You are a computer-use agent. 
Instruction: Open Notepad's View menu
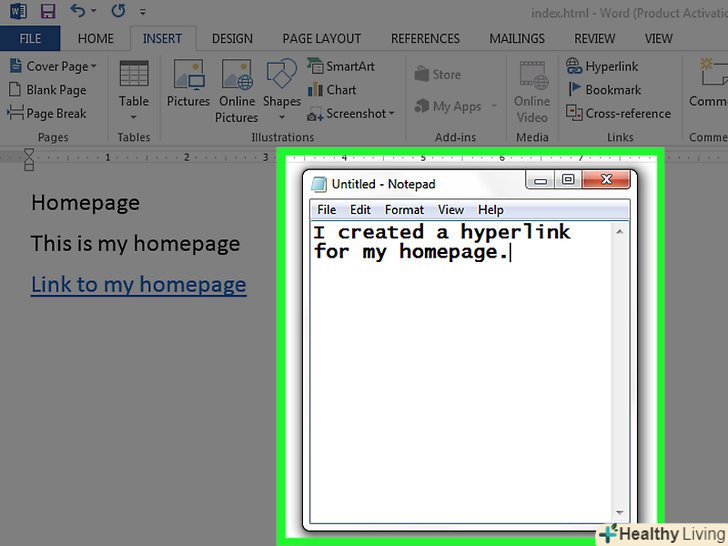click(x=451, y=210)
